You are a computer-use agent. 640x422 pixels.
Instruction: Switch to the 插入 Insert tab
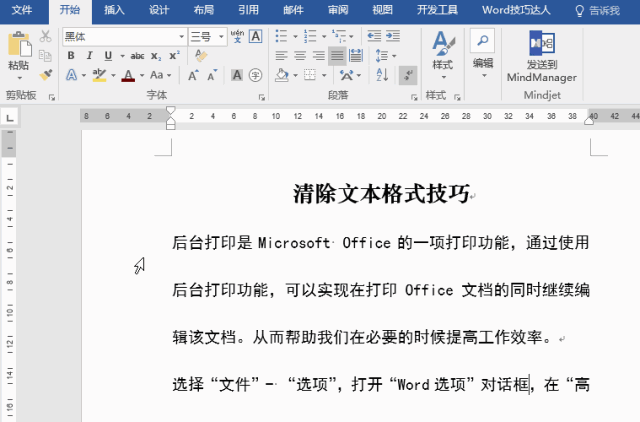114,10
